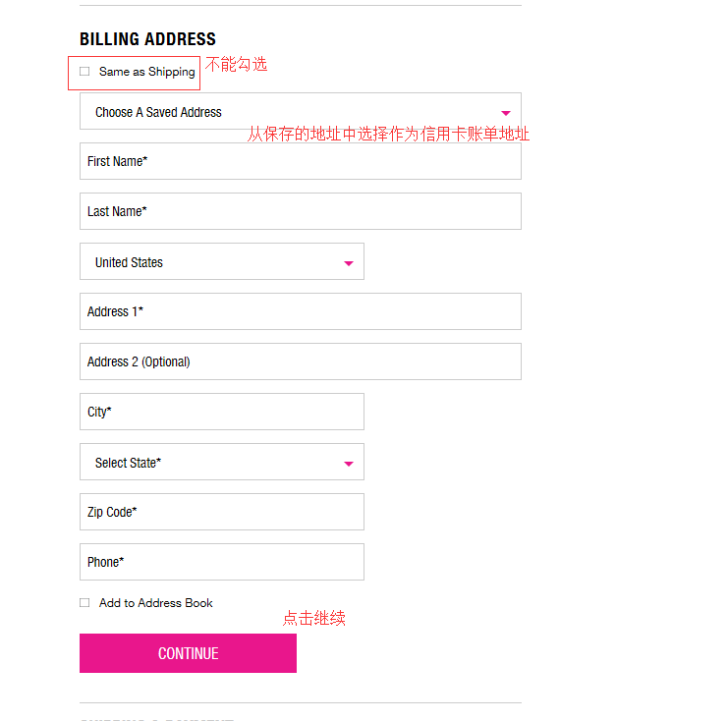Click the Add to Address Book label
Image resolution: width=728 pixels, height=721 pixels.
pyautogui.click(x=155, y=603)
